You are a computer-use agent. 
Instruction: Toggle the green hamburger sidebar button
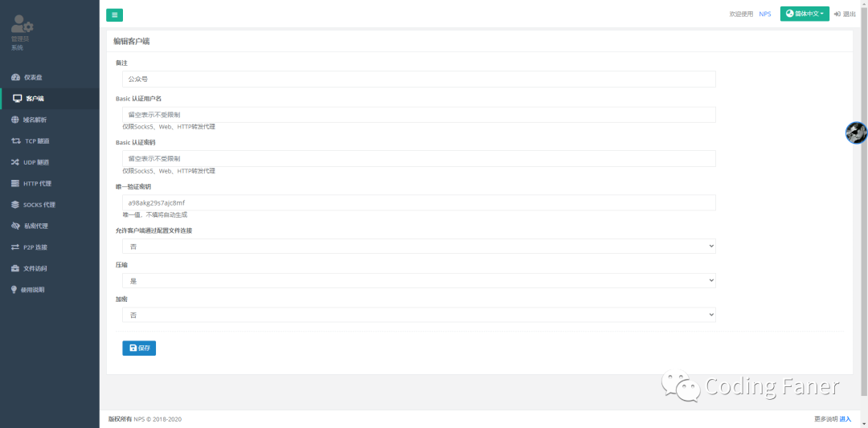(x=114, y=14)
